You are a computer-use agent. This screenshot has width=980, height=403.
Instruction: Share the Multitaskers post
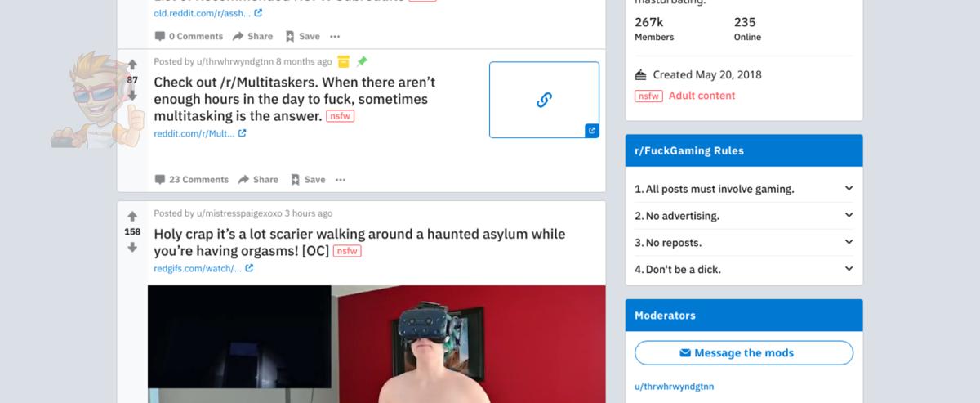point(258,180)
